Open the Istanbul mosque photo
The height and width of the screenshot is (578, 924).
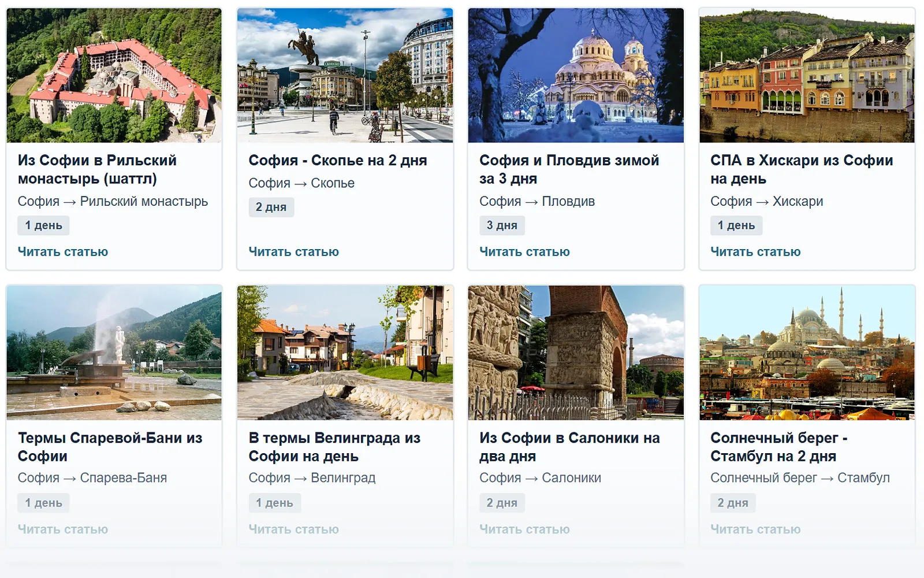click(x=807, y=353)
